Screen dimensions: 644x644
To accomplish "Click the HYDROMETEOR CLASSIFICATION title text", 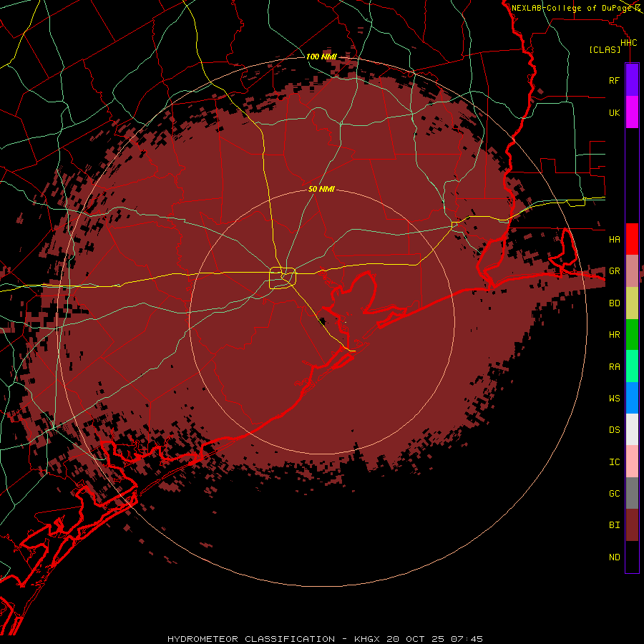I will pyautogui.click(x=251, y=639).
